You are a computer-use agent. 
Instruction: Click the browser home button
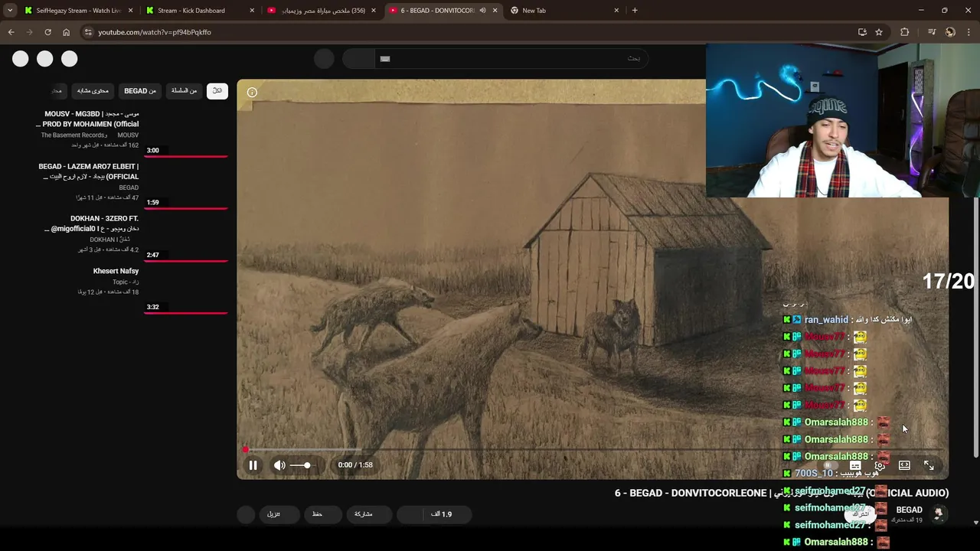click(66, 32)
